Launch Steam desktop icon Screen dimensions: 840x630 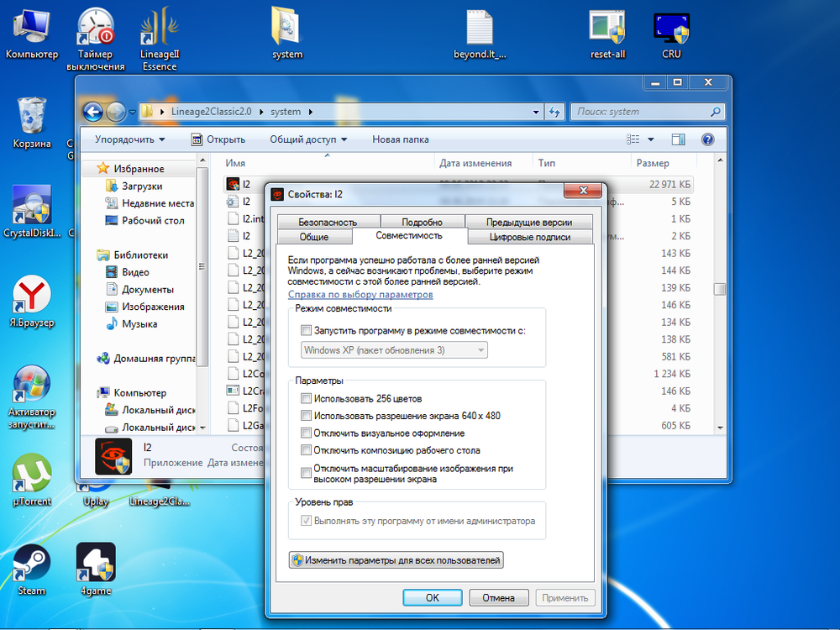[x=31, y=563]
